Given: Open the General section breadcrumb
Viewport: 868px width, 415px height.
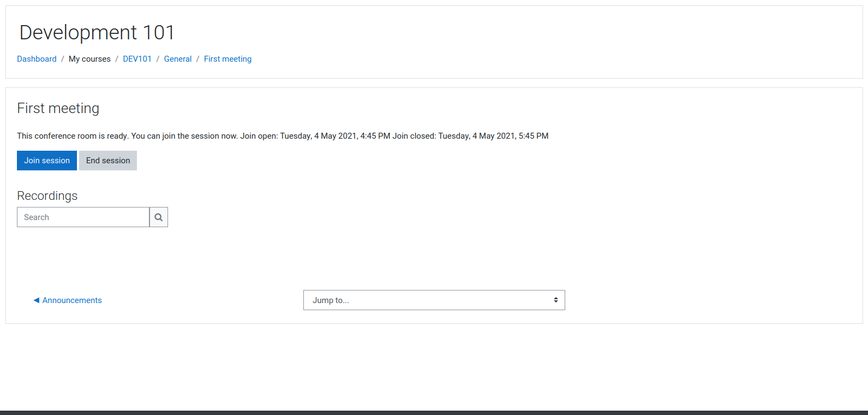Looking at the screenshot, I should [x=178, y=59].
